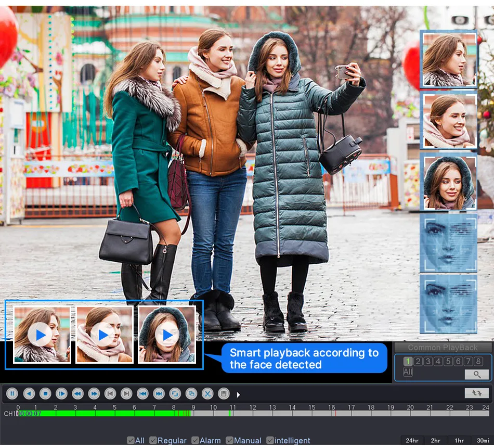
Task: Open the Common PlayBack mode header
Action: coord(443,348)
